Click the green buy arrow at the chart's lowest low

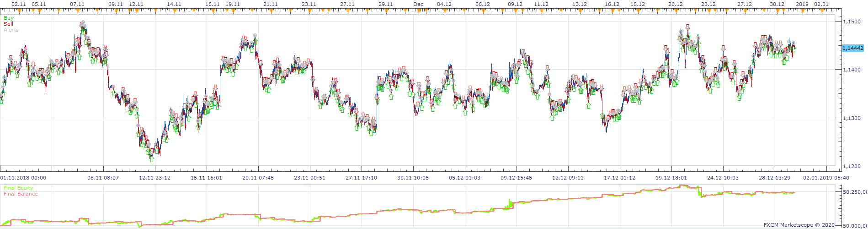[152, 159]
